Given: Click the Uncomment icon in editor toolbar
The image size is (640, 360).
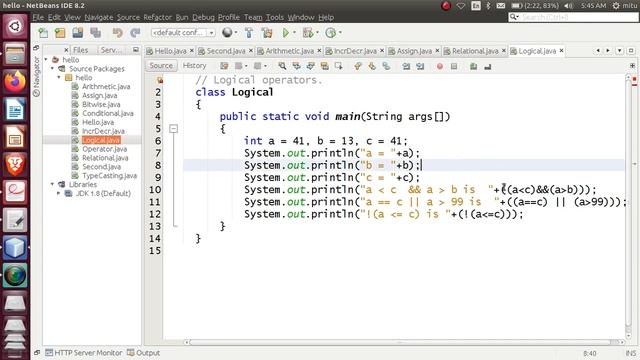Looking at the screenshot, I should (488, 66).
